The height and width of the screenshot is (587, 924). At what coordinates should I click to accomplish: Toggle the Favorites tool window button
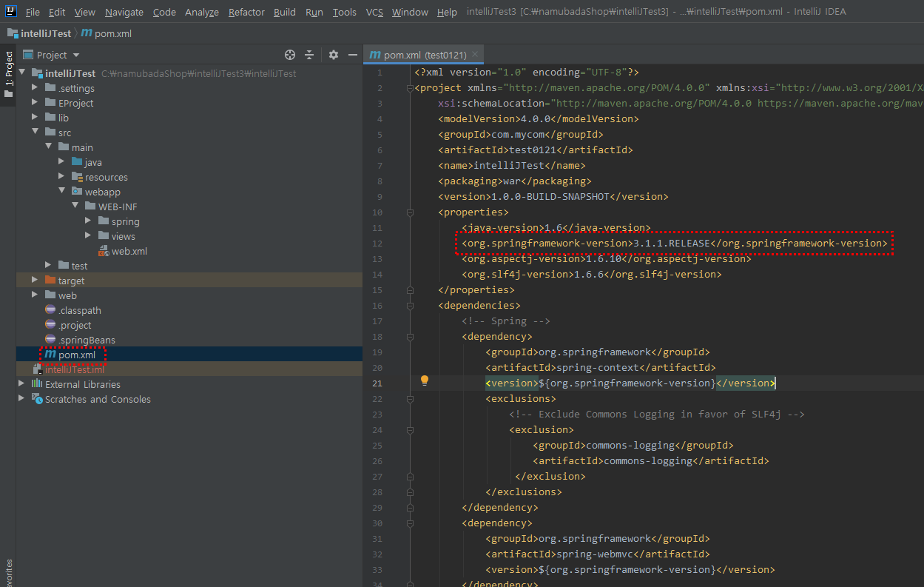click(x=8, y=574)
